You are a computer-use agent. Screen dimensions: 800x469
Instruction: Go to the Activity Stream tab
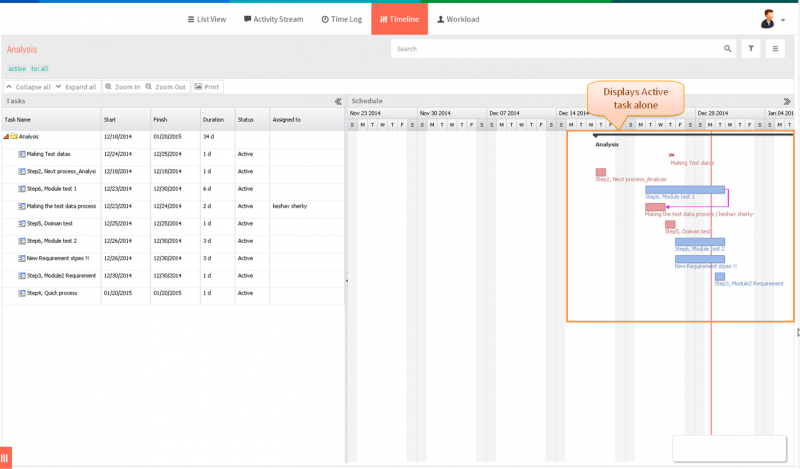point(273,19)
